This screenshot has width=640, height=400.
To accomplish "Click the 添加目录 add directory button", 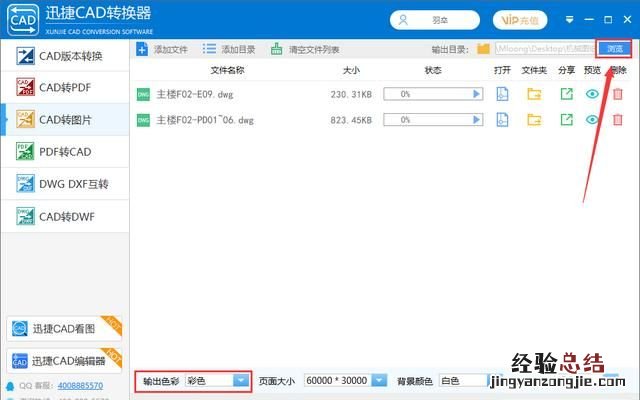I will click(x=229, y=49).
